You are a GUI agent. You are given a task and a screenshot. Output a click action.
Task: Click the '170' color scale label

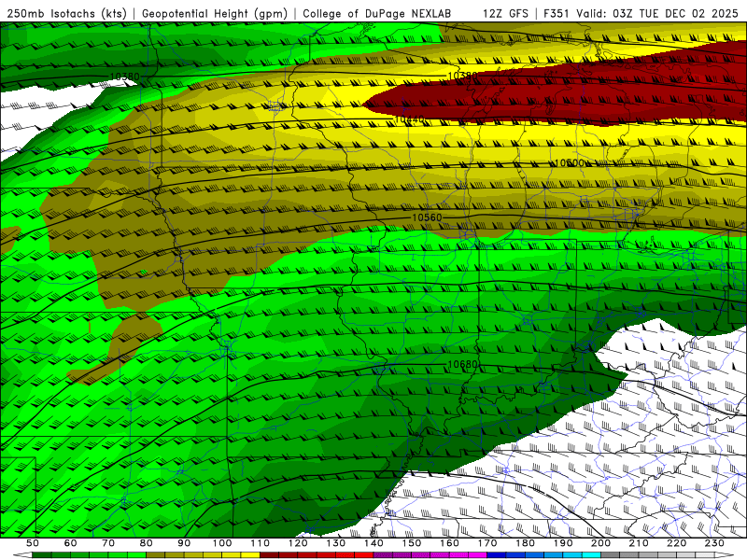tap(487, 543)
